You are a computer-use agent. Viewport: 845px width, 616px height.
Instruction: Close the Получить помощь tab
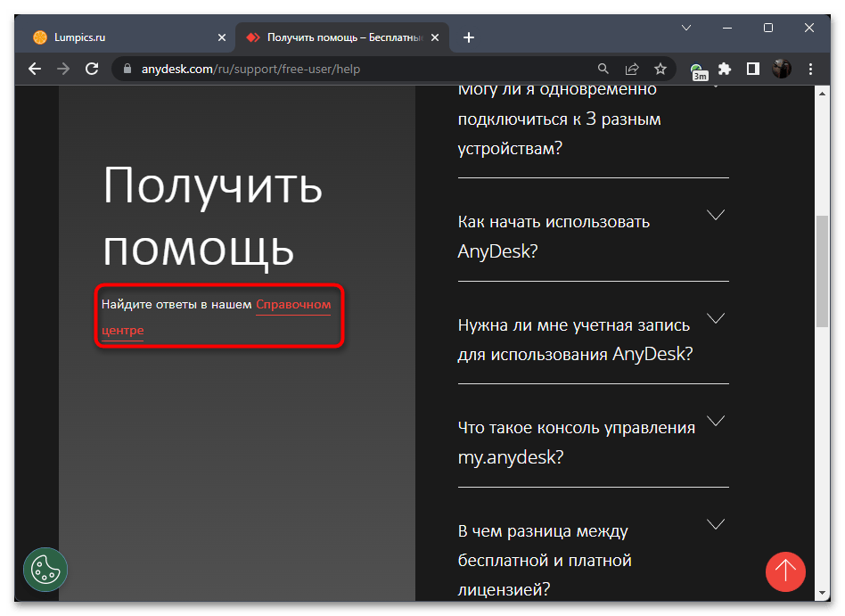(435, 37)
